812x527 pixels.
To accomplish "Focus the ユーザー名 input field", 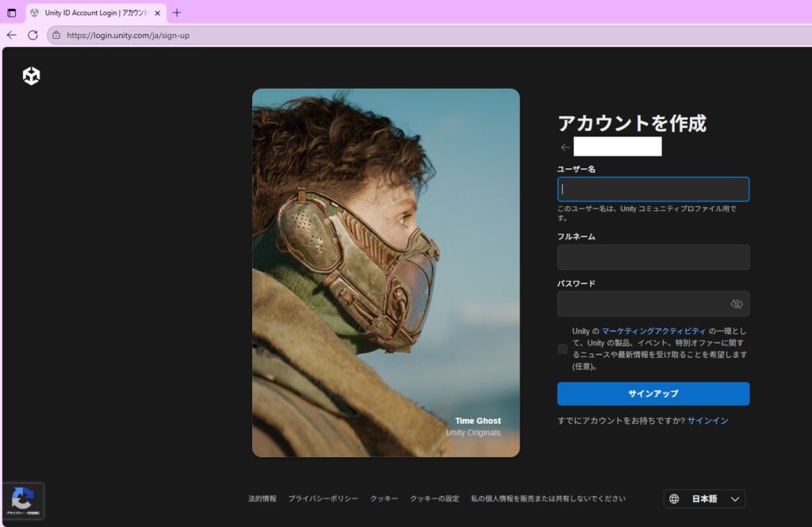I will (653, 189).
